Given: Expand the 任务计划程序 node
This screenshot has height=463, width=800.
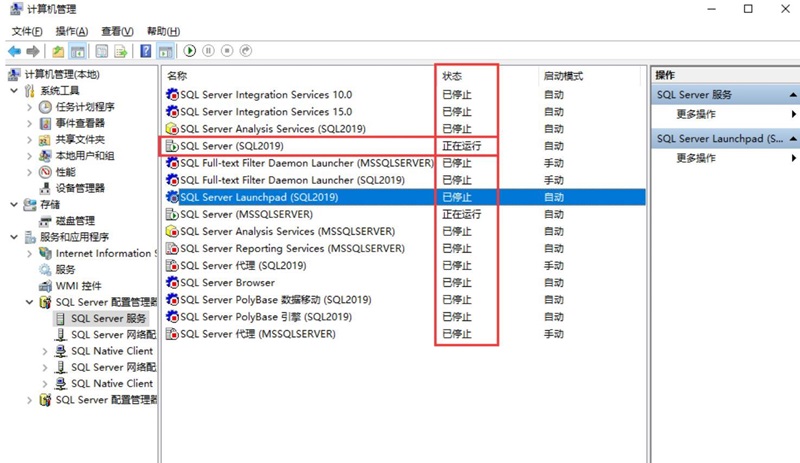Looking at the screenshot, I should click(29, 107).
